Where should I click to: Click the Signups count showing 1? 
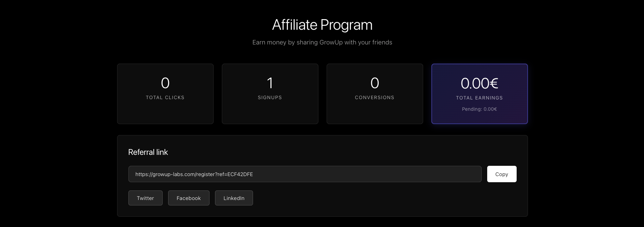click(270, 83)
